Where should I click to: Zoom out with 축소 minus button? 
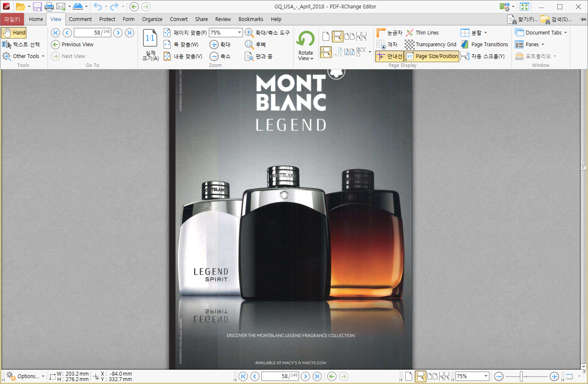pos(220,56)
